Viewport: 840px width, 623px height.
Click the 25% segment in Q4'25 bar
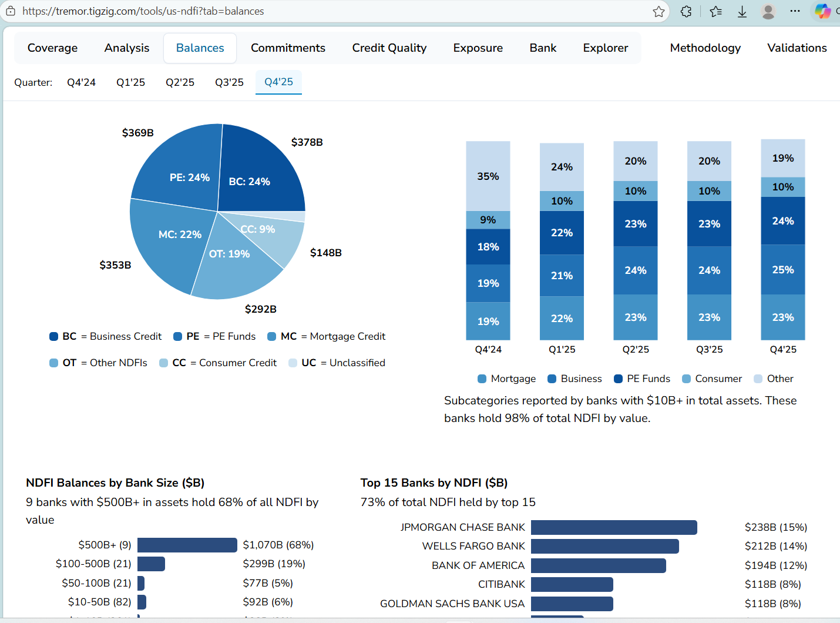[783, 270]
